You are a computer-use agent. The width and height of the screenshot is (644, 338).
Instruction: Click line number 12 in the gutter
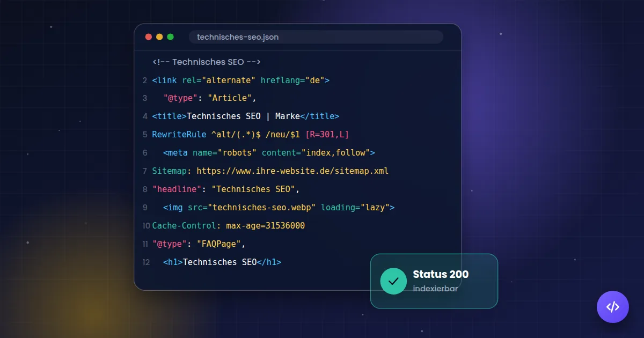click(x=146, y=262)
